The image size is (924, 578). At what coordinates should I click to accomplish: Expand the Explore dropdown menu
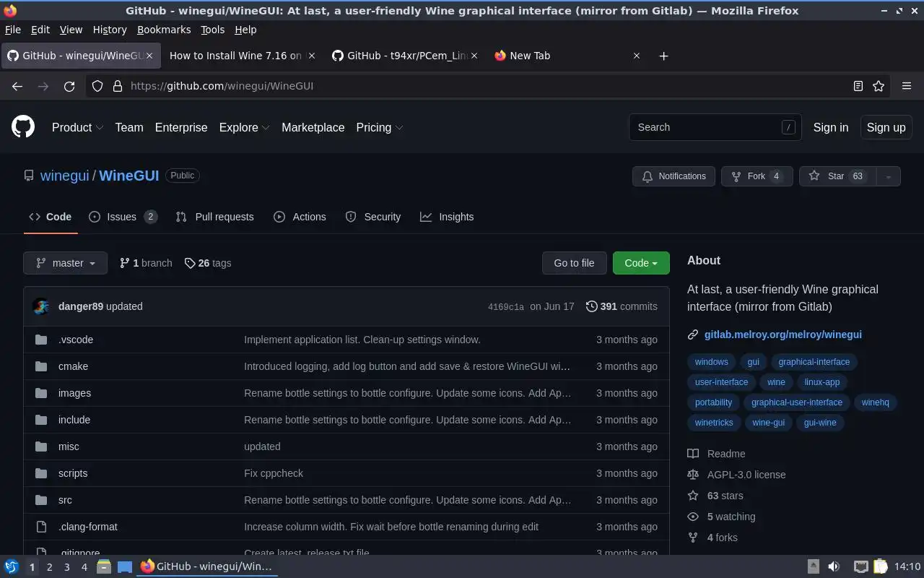[245, 127]
